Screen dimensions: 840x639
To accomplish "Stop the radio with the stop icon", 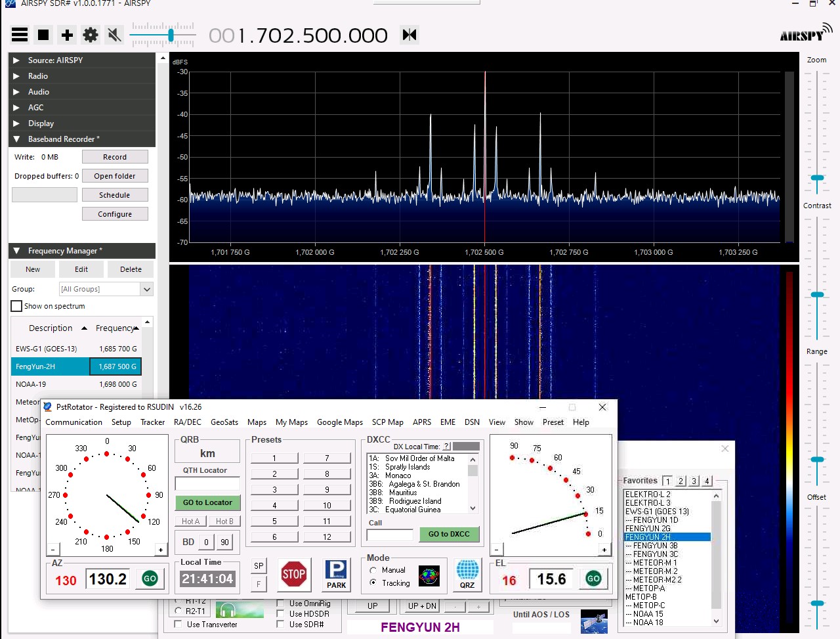I will 43,35.
